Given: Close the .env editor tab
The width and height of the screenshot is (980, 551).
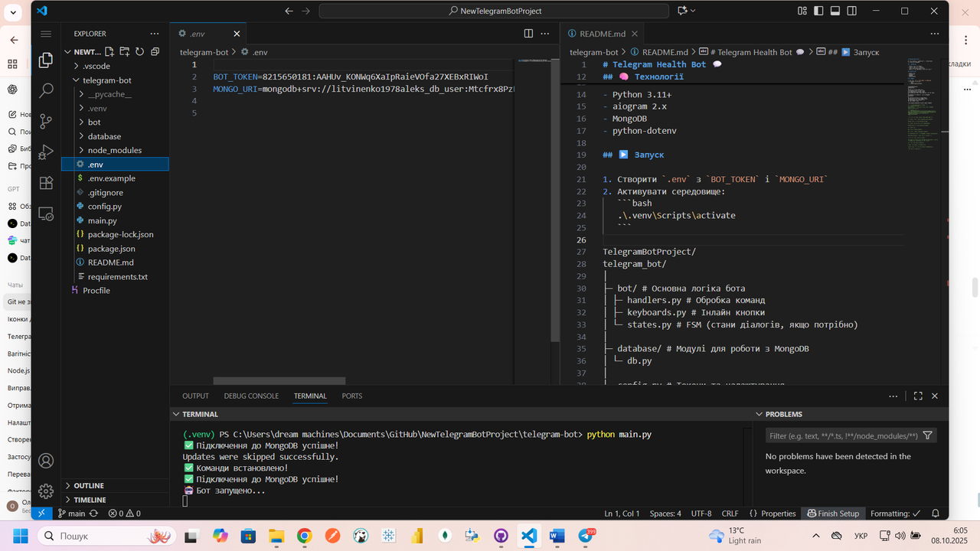Looking at the screenshot, I should tap(237, 34).
